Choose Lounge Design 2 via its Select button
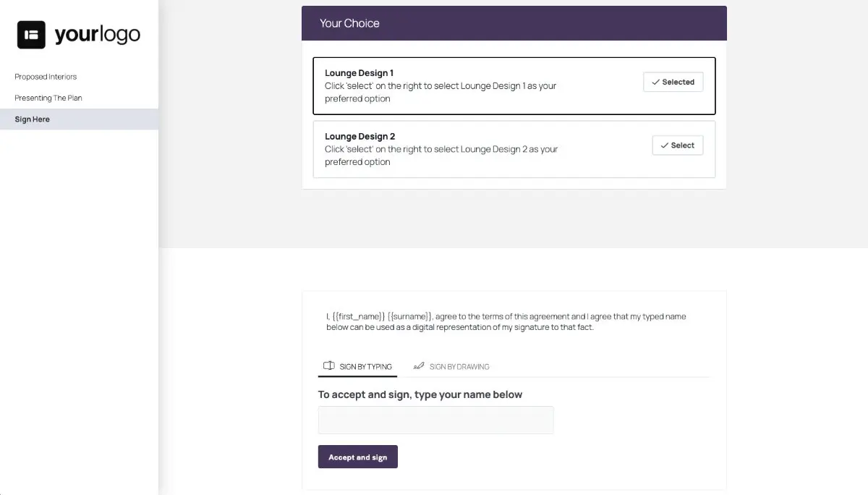This screenshot has width=868, height=495. 677,145
